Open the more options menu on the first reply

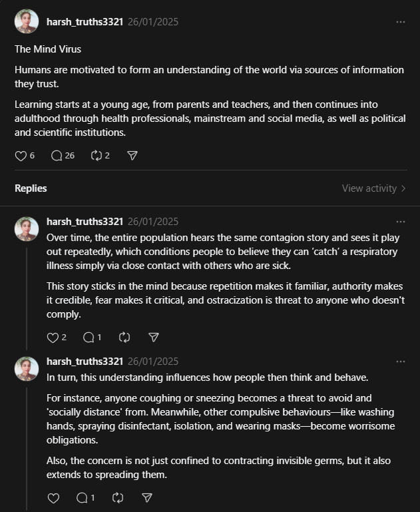[x=401, y=222]
